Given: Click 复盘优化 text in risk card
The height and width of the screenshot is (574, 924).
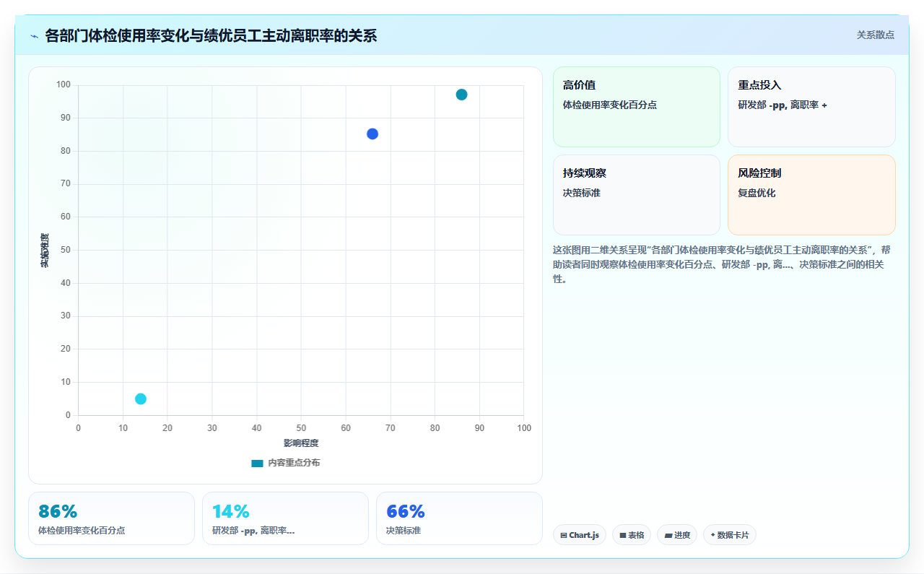Looking at the screenshot, I should (x=757, y=193).
